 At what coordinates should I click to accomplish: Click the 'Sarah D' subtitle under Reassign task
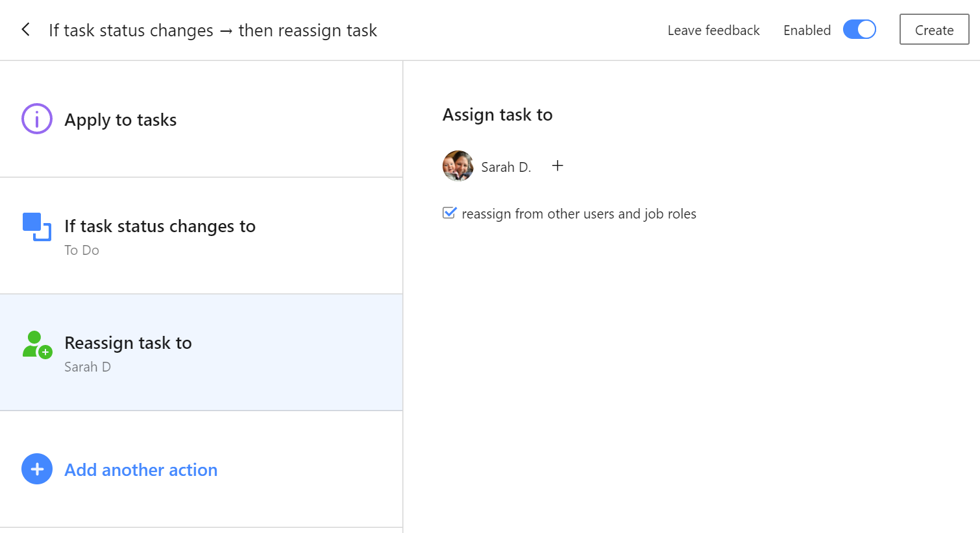click(x=88, y=367)
